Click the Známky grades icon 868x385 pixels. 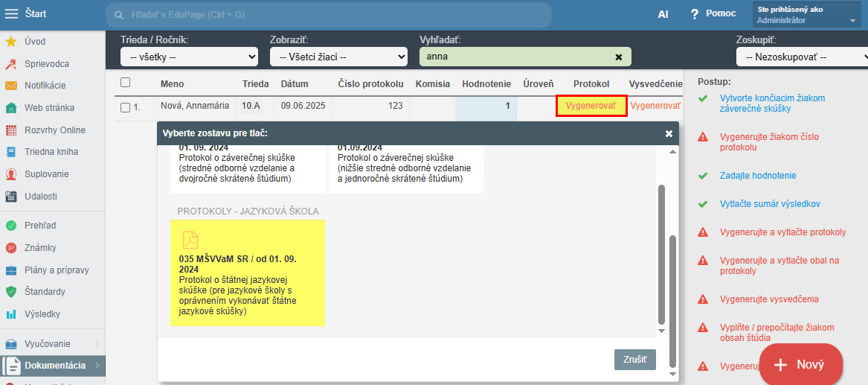point(11,248)
